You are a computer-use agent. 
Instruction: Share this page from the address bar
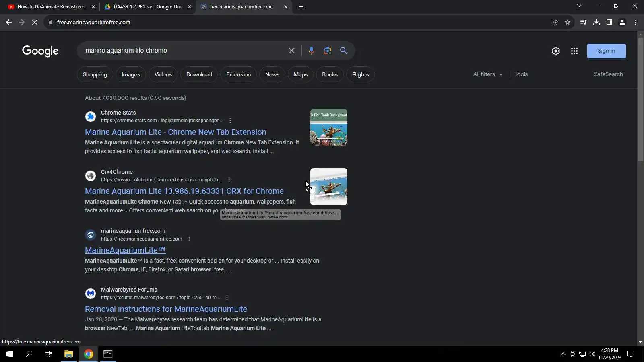(x=555, y=22)
